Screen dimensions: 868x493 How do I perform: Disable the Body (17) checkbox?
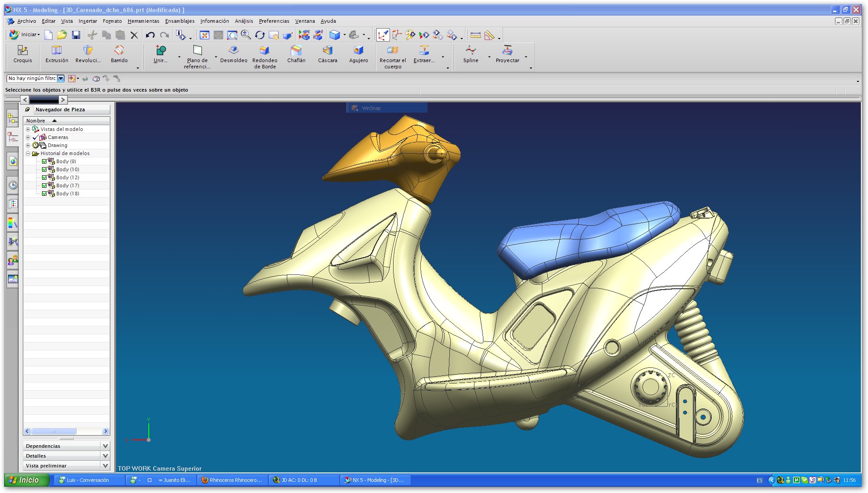point(44,185)
